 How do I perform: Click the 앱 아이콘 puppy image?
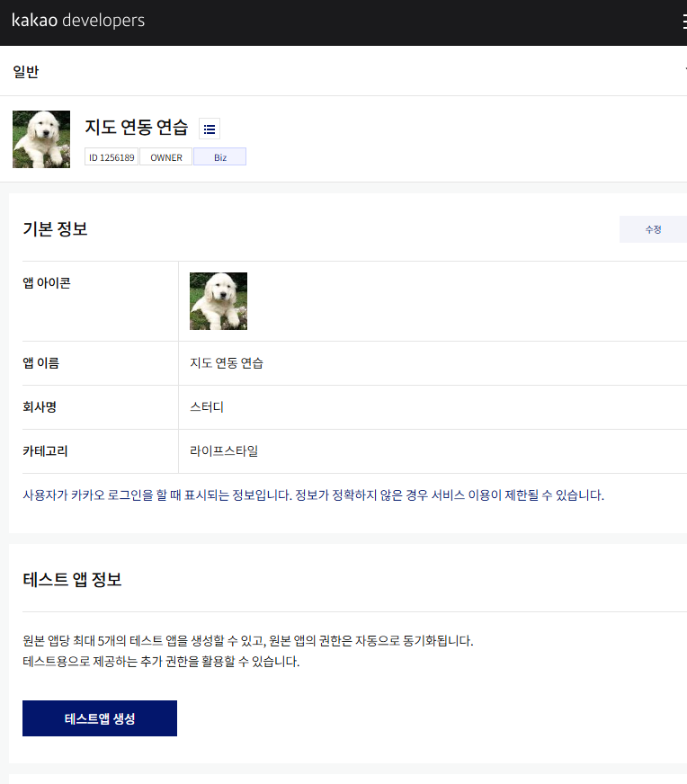click(x=219, y=301)
